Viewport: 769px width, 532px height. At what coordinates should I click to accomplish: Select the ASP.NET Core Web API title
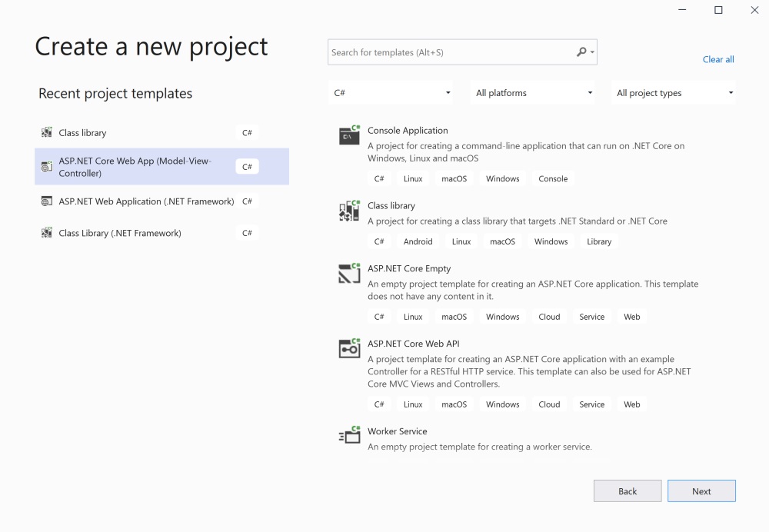pyautogui.click(x=414, y=344)
